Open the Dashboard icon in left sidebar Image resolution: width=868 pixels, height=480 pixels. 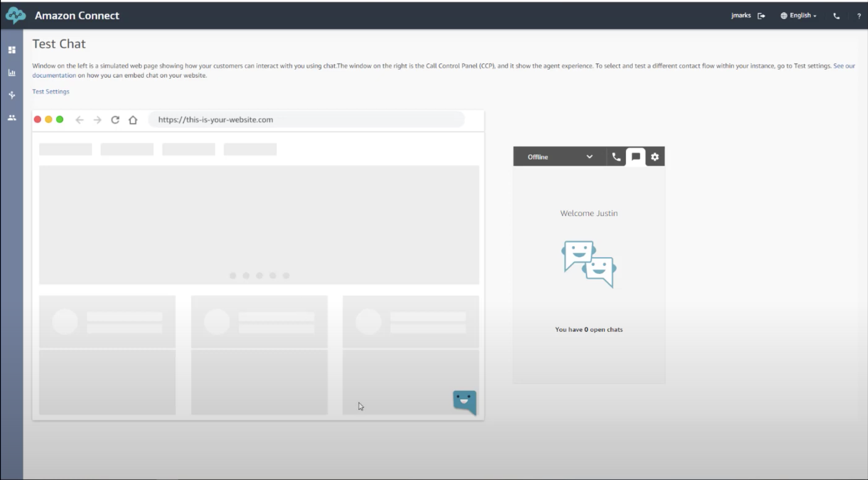pyautogui.click(x=12, y=50)
